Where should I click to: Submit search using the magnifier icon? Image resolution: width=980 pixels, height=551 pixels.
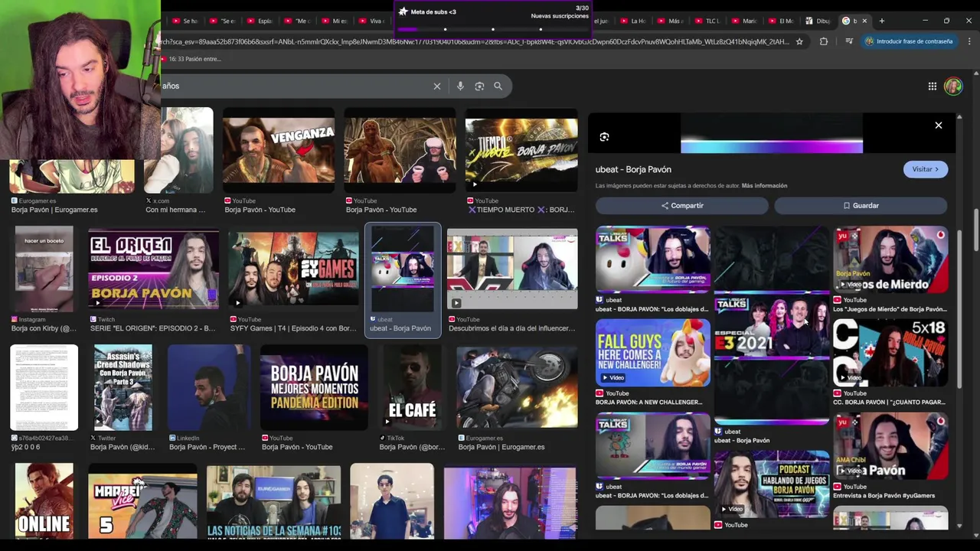498,86
